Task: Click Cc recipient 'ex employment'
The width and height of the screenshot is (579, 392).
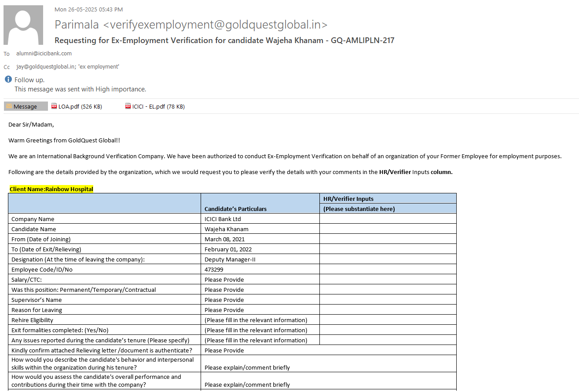Action: (99, 67)
